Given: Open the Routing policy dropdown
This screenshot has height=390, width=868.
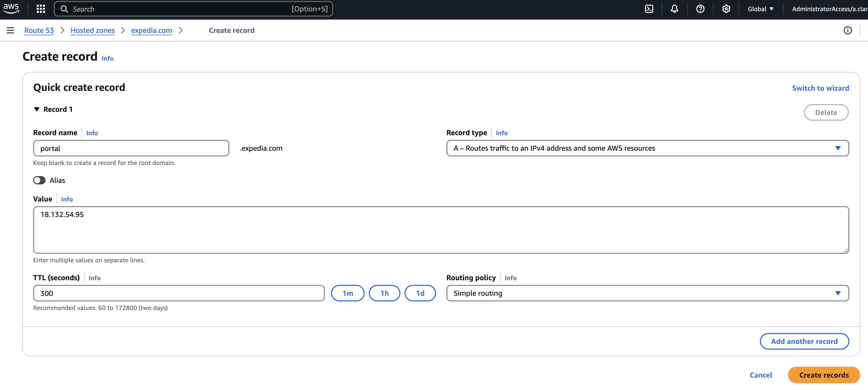Looking at the screenshot, I should [647, 293].
